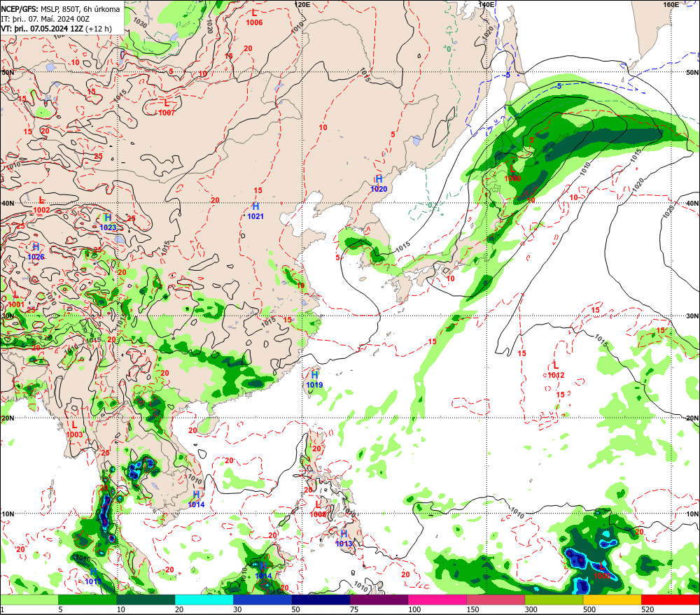Click the 'VT: þri.. 07.05.2024 12Z' valid time line
Viewport: 700px width, 615px height.
click(x=42, y=29)
